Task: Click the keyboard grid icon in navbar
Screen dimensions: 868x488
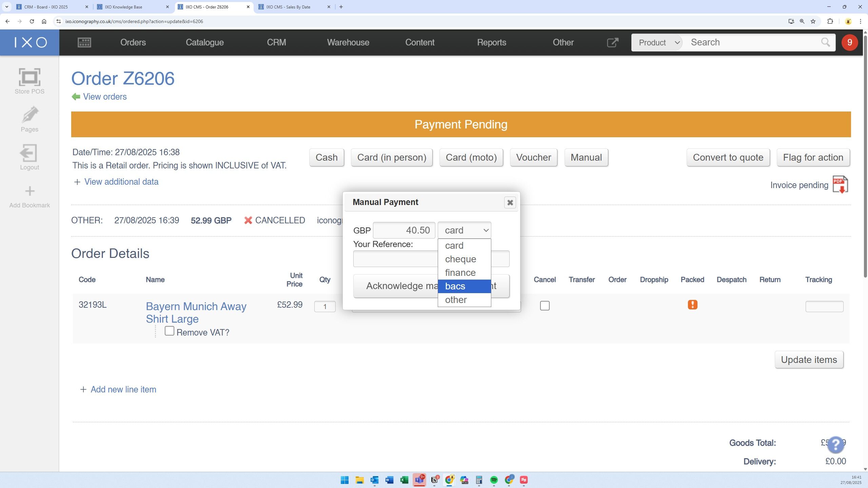Action: tap(84, 42)
